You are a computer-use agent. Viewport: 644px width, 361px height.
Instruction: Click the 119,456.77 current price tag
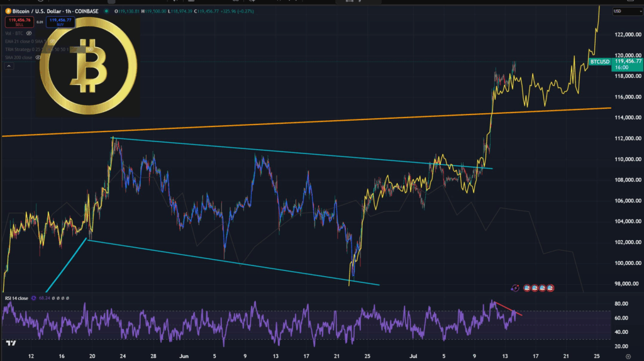pyautogui.click(x=627, y=64)
